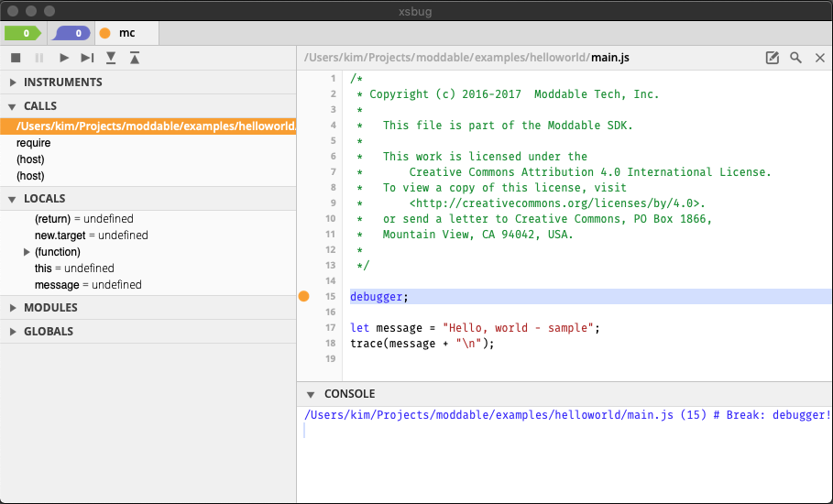Toggle the orange breakpoint on line 15
Image resolution: width=833 pixels, height=504 pixels.
coord(304,296)
